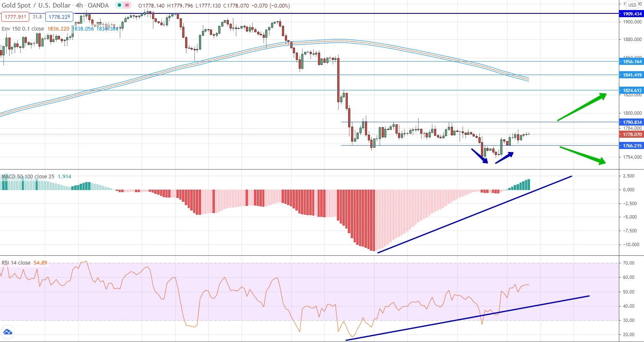Click the green market status dot

(119, 5)
